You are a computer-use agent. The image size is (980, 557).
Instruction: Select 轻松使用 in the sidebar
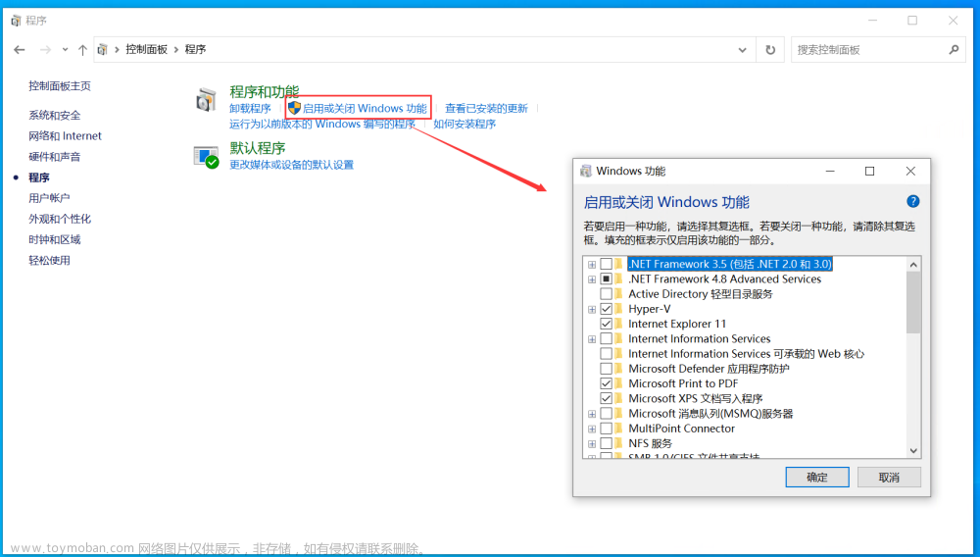[49, 260]
